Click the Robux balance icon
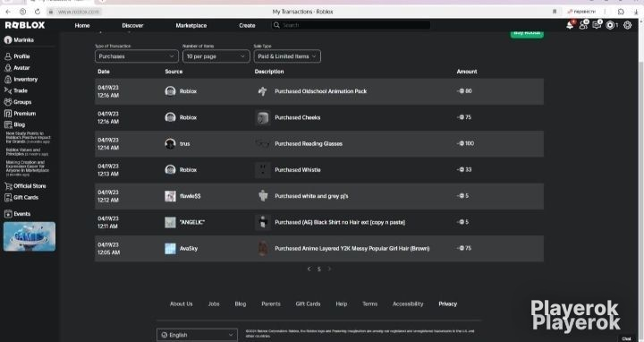The image size is (644, 342). (x=610, y=25)
